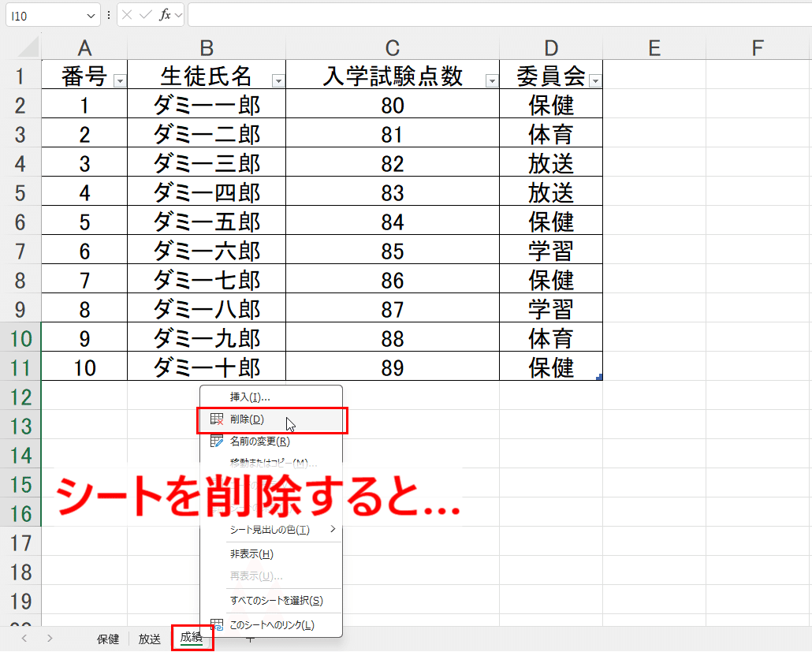
Task: Click inside the formula bar input
Action: pos(499,15)
